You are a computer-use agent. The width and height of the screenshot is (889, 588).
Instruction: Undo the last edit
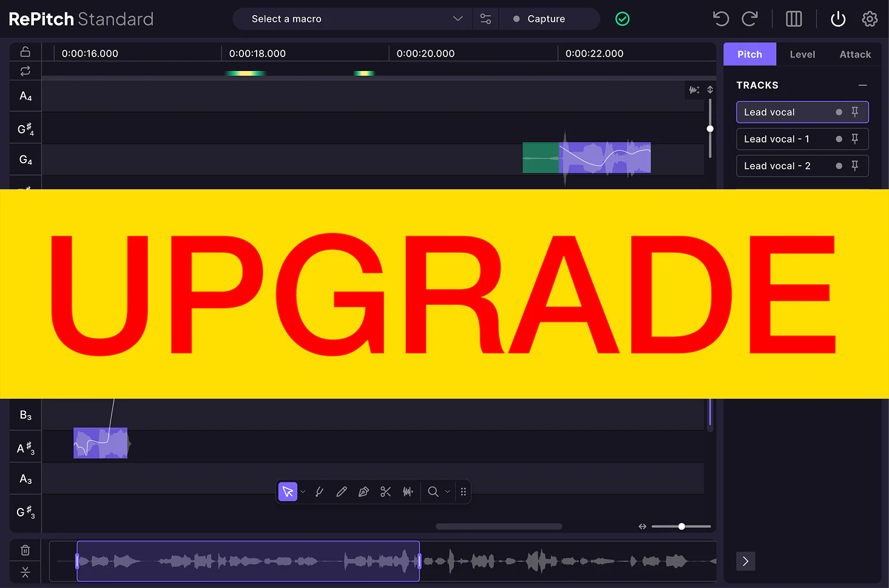(721, 19)
